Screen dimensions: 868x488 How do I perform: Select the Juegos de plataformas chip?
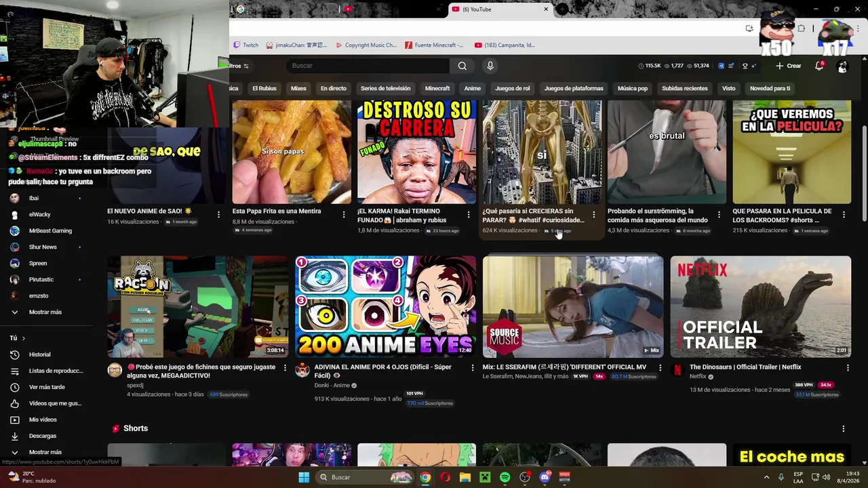pyautogui.click(x=574, y=88)
